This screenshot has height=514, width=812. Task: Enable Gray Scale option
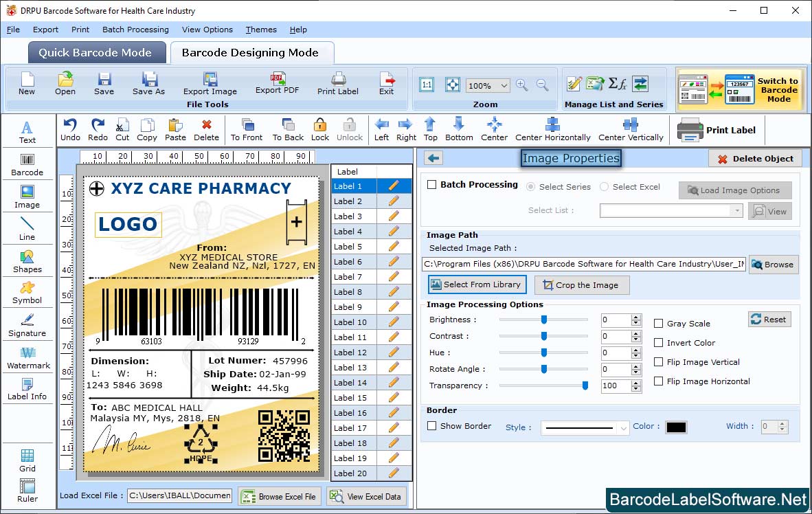pos(659,324)
